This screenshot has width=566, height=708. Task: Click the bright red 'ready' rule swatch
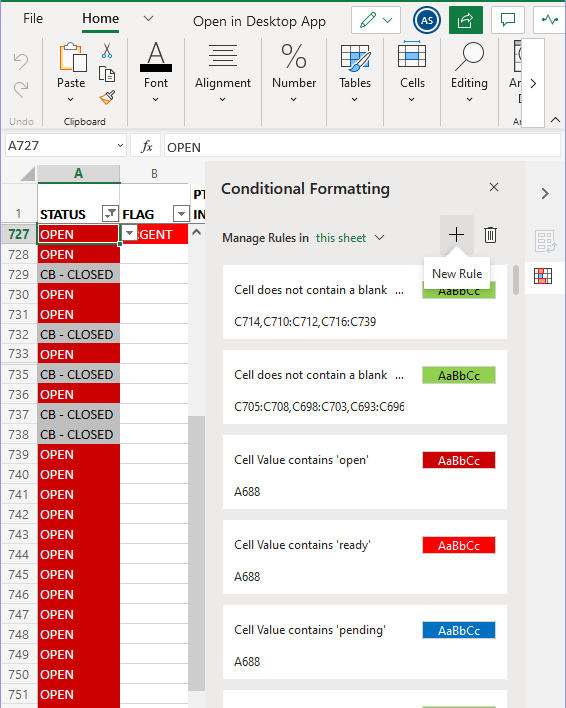point(459,545)
